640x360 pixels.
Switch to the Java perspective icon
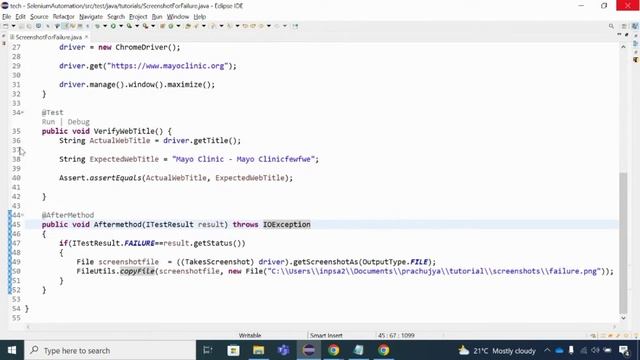coord(635,26)
